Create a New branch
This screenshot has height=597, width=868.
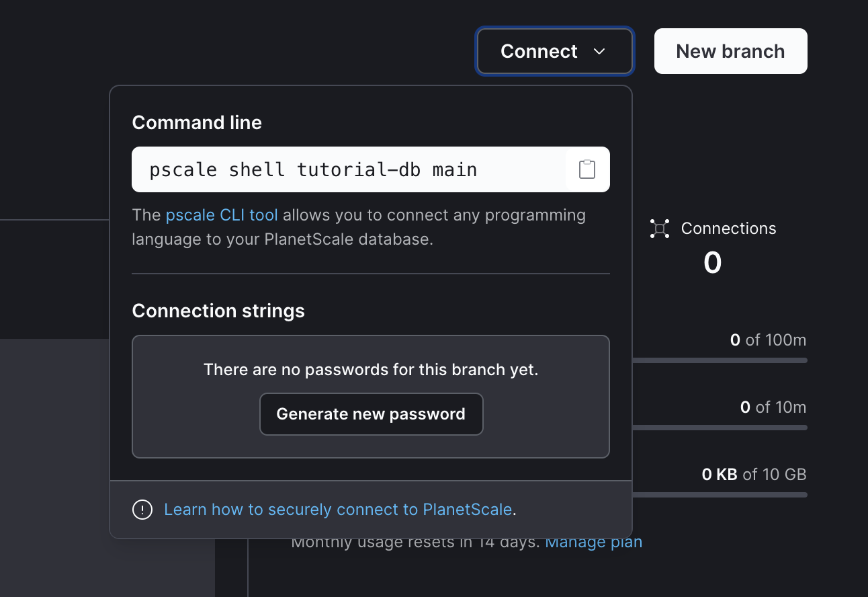coord(730,51)
